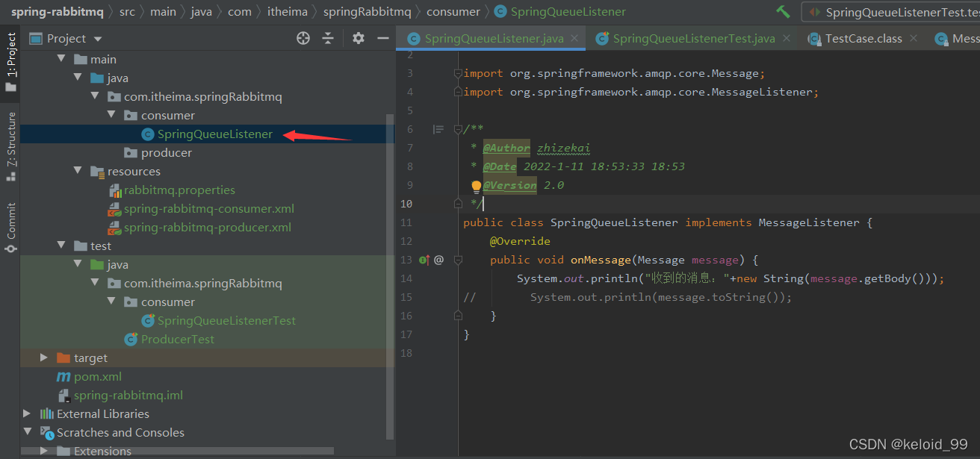Click MessageListener in class declaration
980x459 pixels.
[x=809, y=222]
